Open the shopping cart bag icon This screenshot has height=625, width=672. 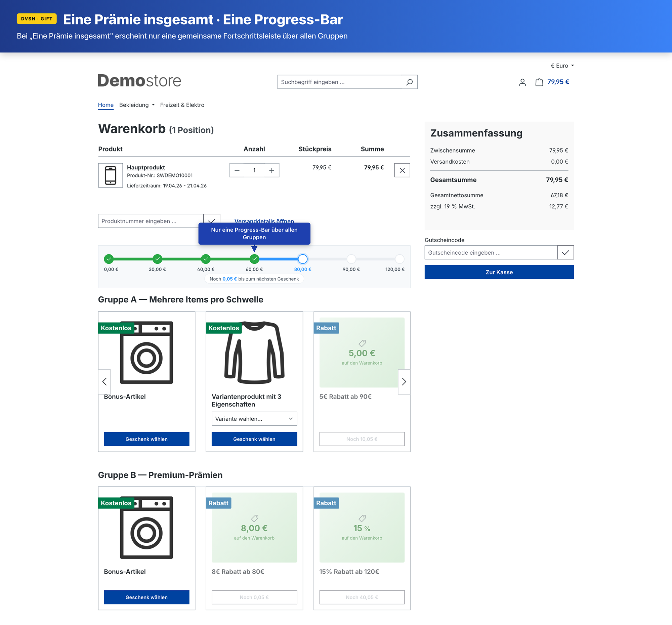point(539,82)
